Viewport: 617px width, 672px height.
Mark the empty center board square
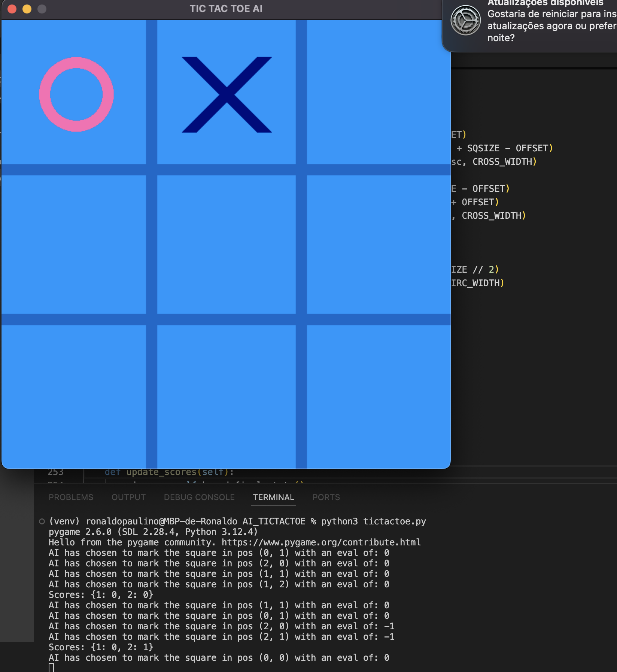[227, 245]
